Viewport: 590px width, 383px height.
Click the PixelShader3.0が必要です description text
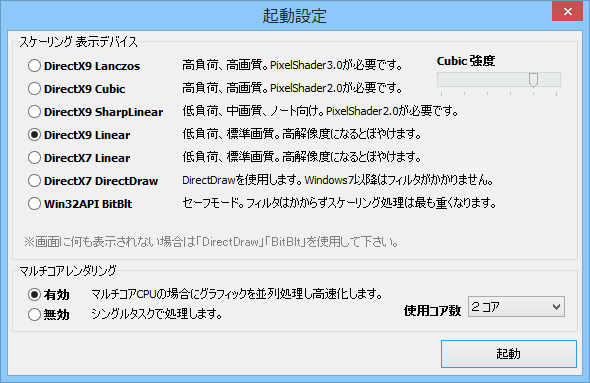pyautogui.click(x=292, y=65)
